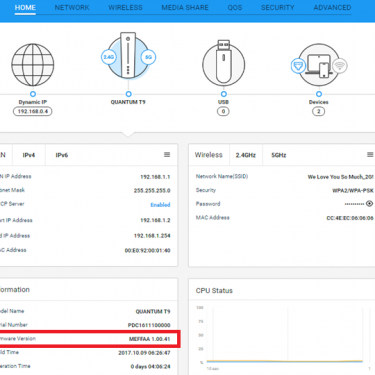Click the Devices count badge
Image resolution: width=375 pixels, height=375 pixels.
click(x=319, y=111)
